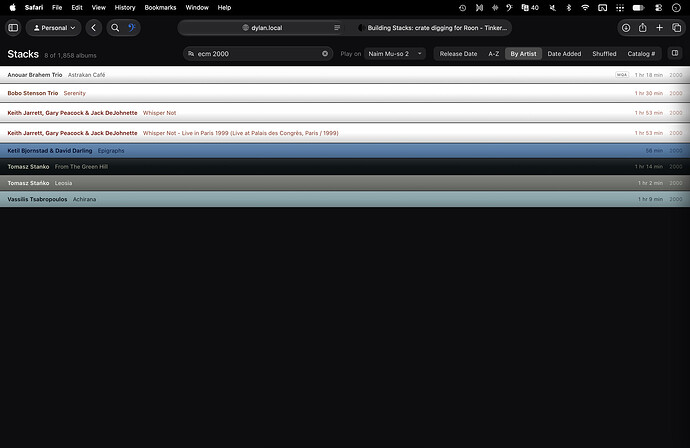Open the View menu
690x448 pixels.
click(99, 7)
